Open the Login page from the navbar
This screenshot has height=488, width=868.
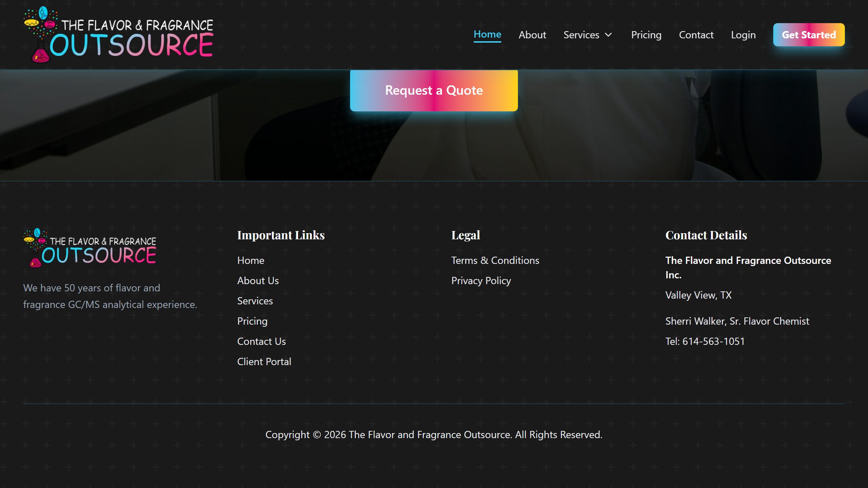pos(743,35)
